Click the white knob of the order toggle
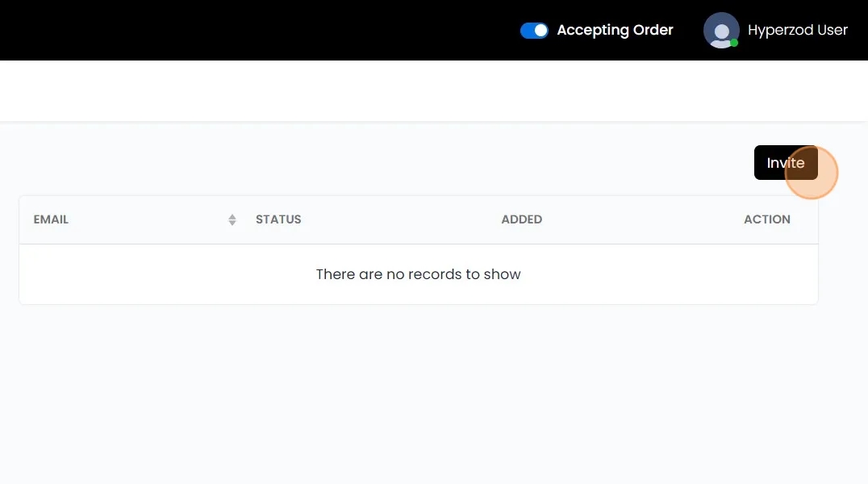Image resolution: width=868 pixels, height=484 pixels. click(x=540, y=31)
